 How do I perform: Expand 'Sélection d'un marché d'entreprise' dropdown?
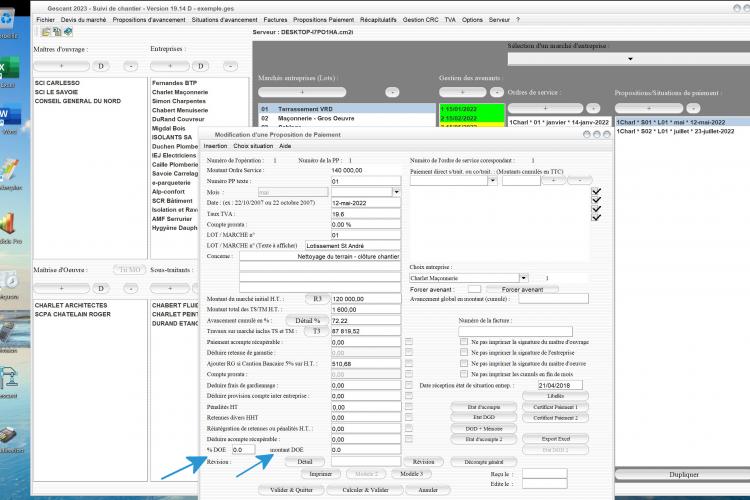pos(630,59)
